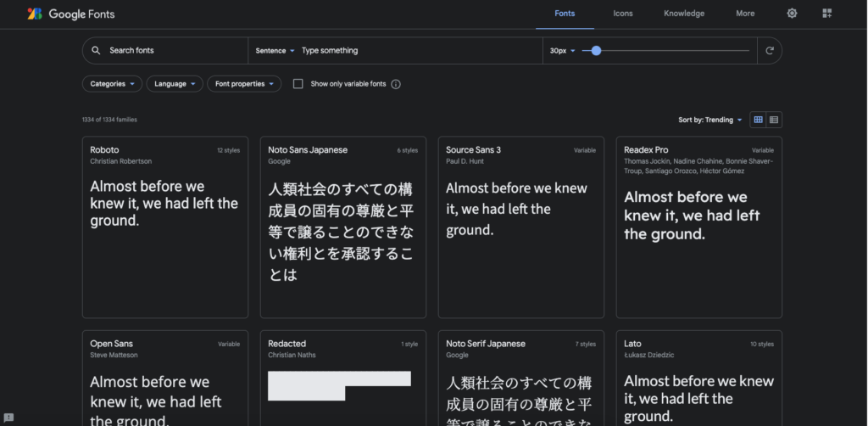The height and width of the screenshot is (426, 868).
Task: Click Lato '10 styles' label
Action: point(762,344)
